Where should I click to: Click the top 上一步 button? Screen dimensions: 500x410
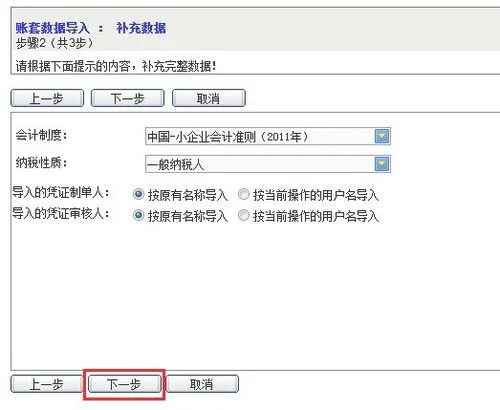coord(47,98)
